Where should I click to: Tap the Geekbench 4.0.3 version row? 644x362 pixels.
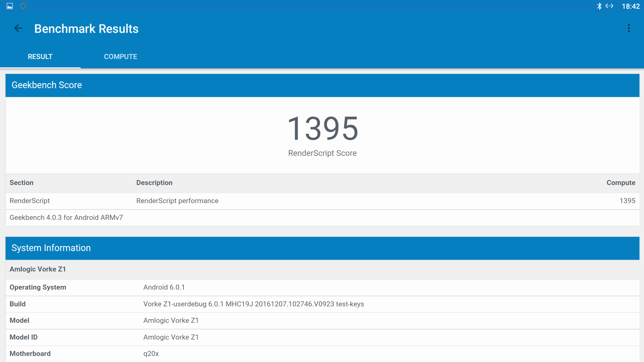pyautogui.click(x=66, y=218)
